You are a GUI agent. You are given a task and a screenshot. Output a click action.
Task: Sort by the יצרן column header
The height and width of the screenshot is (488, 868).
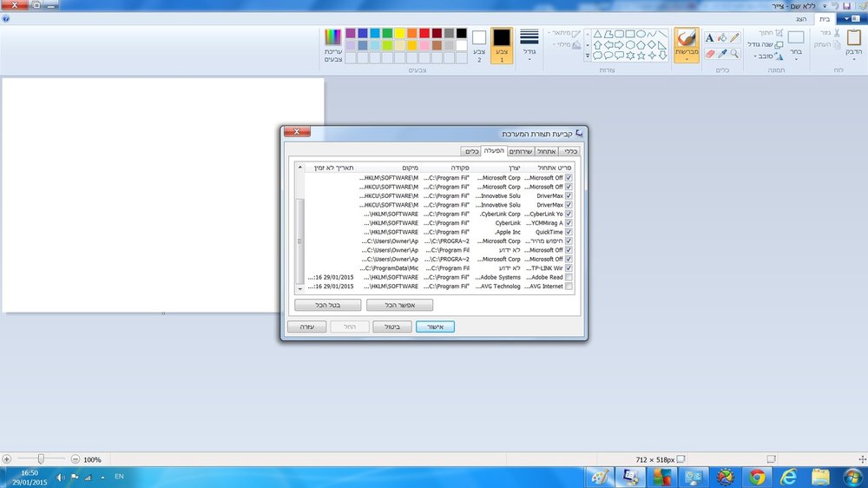496,168
